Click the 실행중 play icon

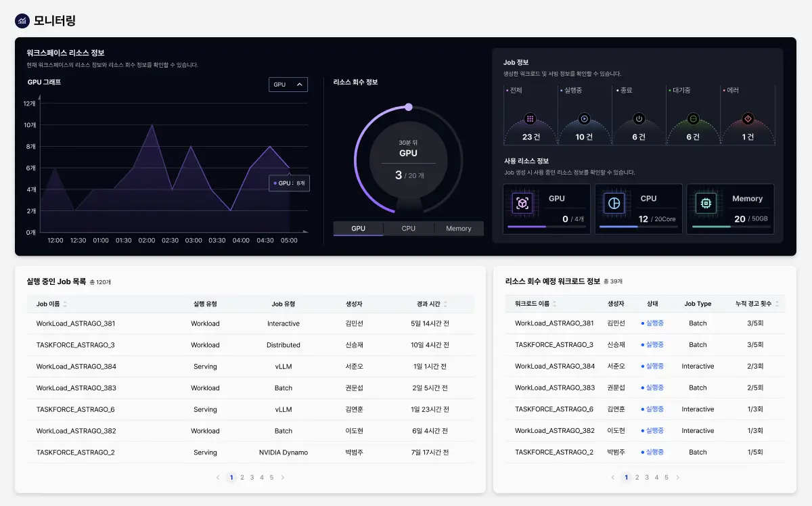tap(585, 119)
